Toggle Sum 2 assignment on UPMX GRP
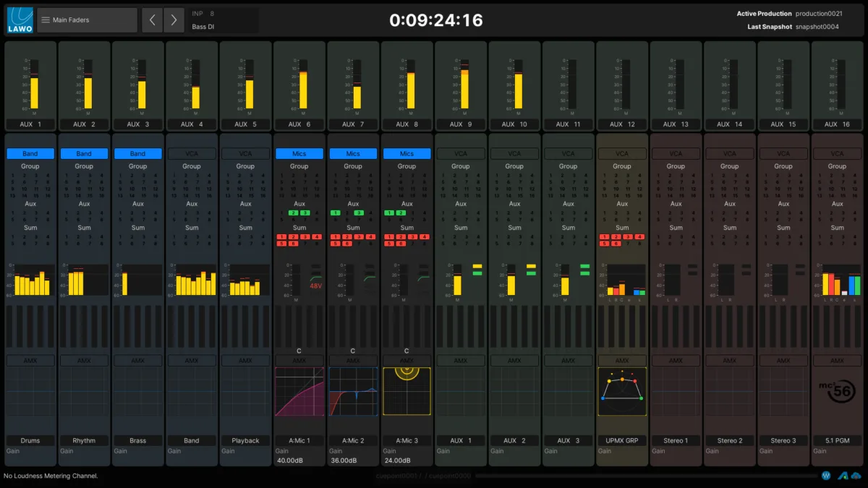 pyautogui.click(x=616, y=237)
